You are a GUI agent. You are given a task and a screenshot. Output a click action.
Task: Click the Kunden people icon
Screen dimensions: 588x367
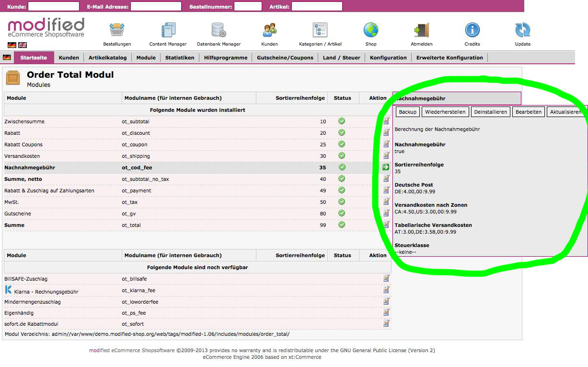pos(269,30)
